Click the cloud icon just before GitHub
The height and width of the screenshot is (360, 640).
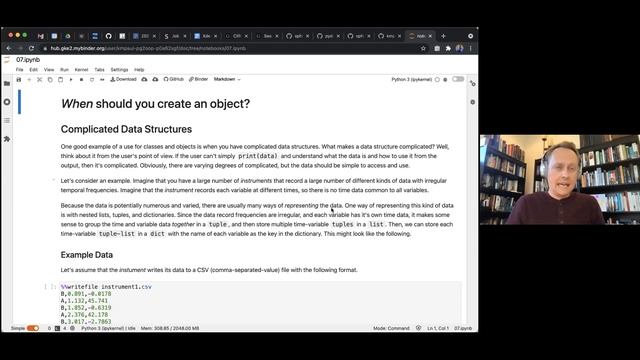155,79
